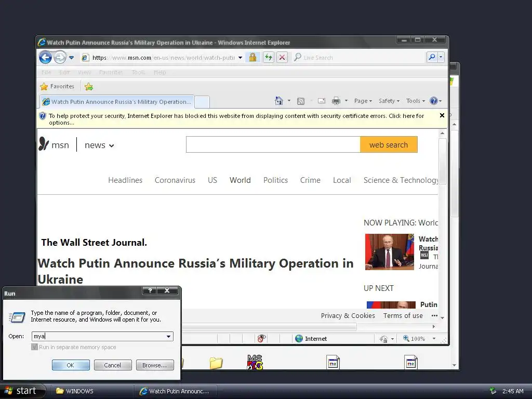Click the orange web search button

(x=389, y=144)
